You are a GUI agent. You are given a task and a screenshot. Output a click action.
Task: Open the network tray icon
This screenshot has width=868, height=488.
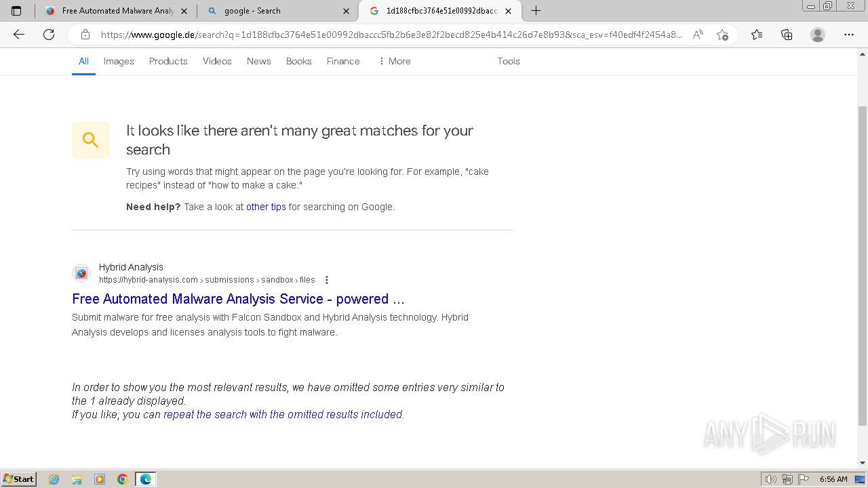pyautogui.click(x=787, y=479)
